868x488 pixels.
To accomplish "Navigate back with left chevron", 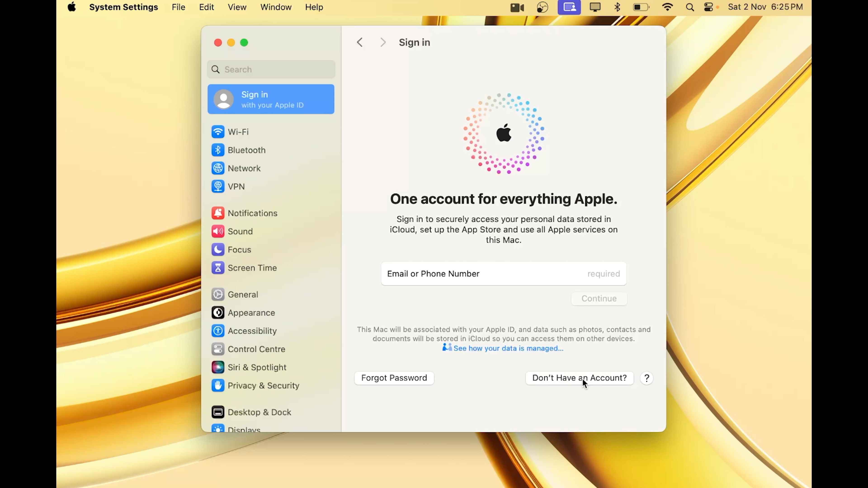I will [x=360, y=42].
